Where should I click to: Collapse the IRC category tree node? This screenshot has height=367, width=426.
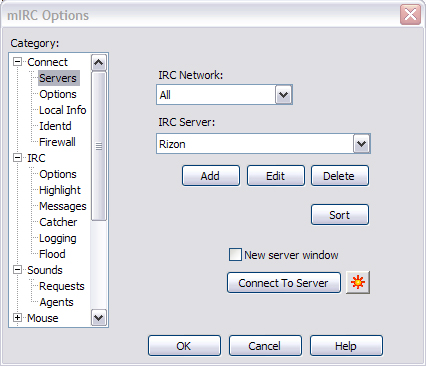[x=17, y=158]
